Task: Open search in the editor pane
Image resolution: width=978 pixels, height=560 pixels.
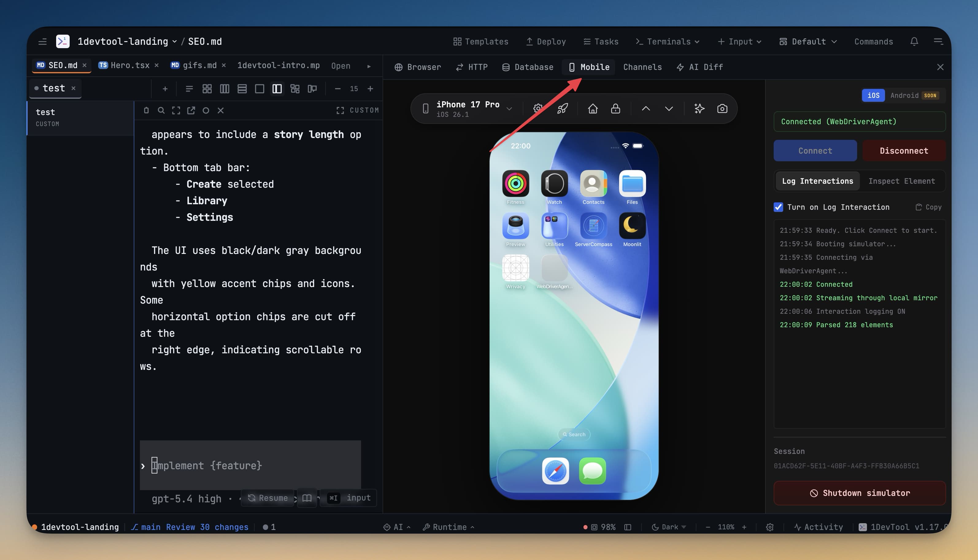Action: 161,110
